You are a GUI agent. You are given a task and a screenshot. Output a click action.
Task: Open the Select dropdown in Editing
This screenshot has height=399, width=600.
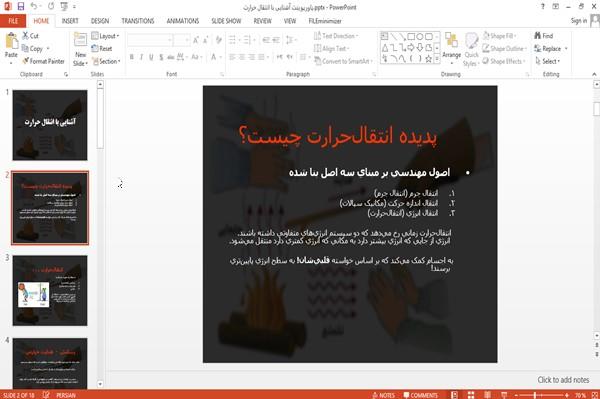pyautogui.click(x=547, y=61)
